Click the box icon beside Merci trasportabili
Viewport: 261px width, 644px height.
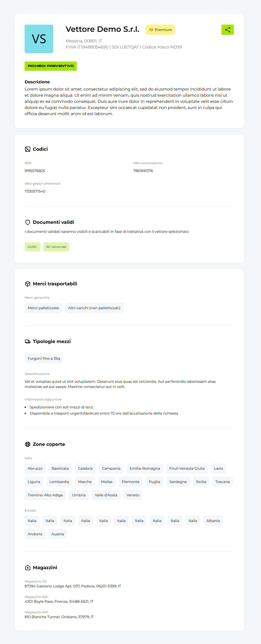pyautogui.click(x=28, y=284)
